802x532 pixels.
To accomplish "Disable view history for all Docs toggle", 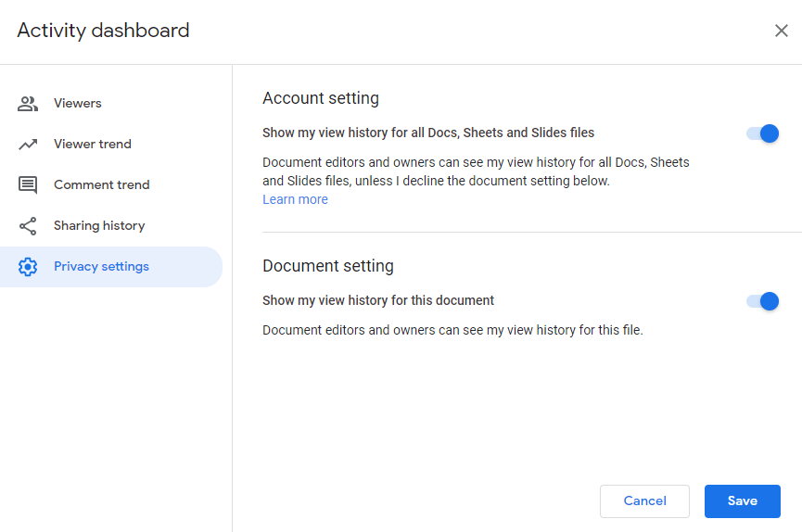I will pos(763,133).
